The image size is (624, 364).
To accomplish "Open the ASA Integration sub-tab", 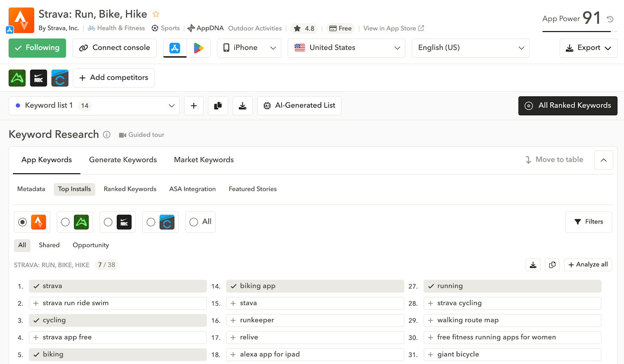I will click(x=193, y=189).
